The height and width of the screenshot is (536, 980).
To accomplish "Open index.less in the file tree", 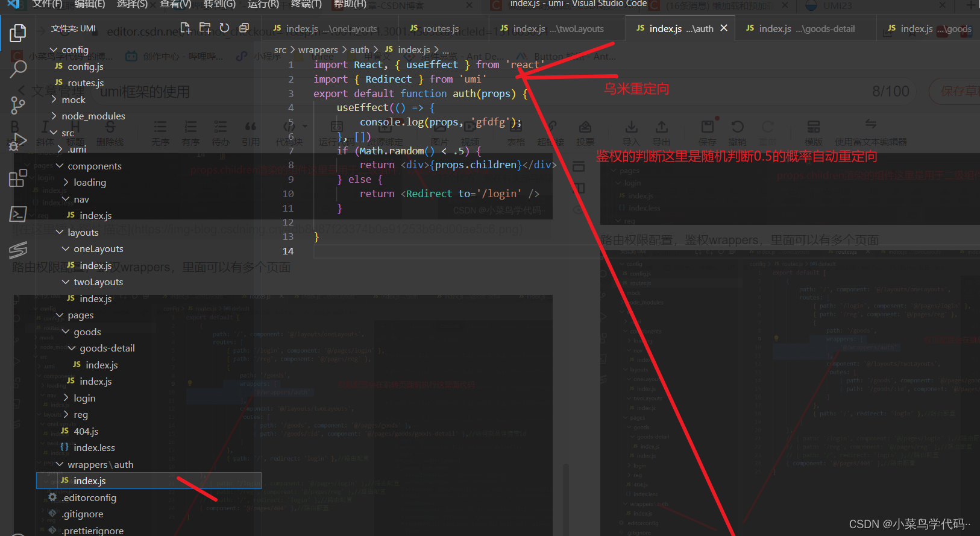I will click(94, 447).
